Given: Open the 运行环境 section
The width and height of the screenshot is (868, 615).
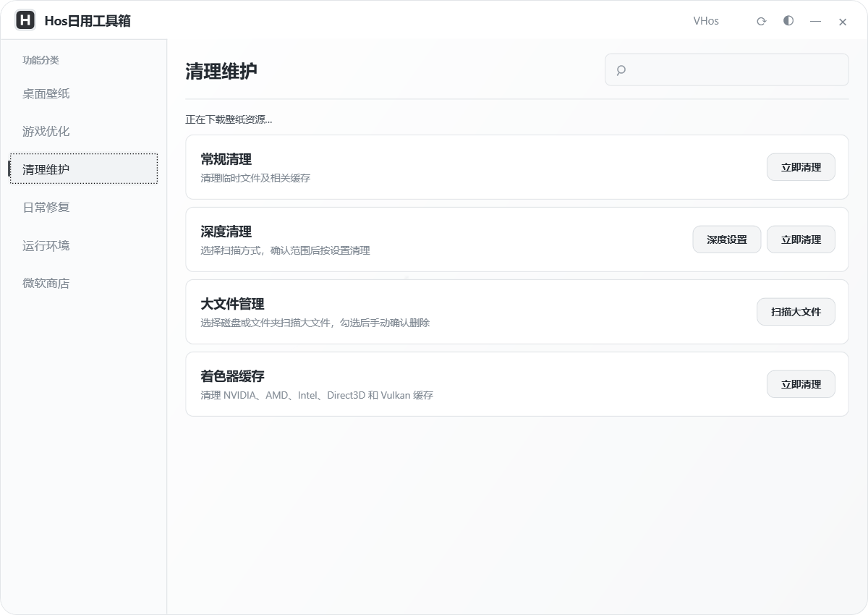Looking at the screenshot, I should click(x=83, y=245).
